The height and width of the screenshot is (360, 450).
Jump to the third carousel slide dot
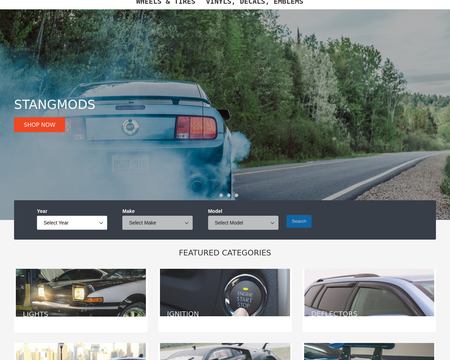tap(236, 195)
